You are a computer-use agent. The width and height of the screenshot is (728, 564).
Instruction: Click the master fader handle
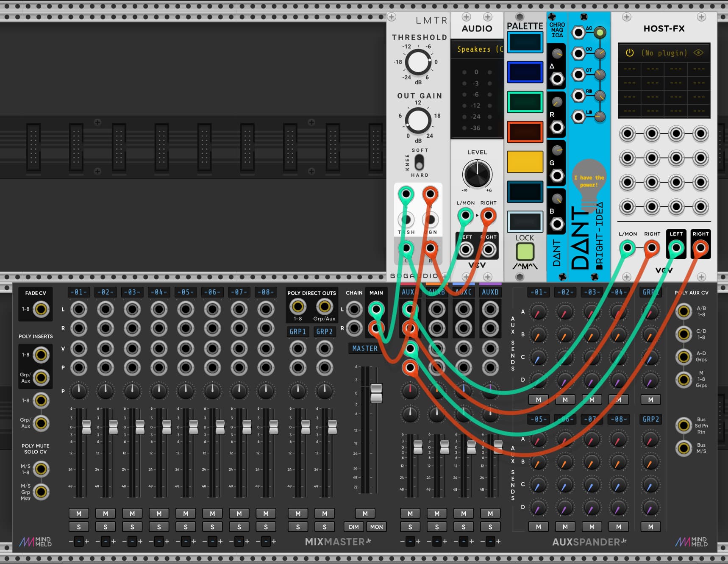coord(376,393)
